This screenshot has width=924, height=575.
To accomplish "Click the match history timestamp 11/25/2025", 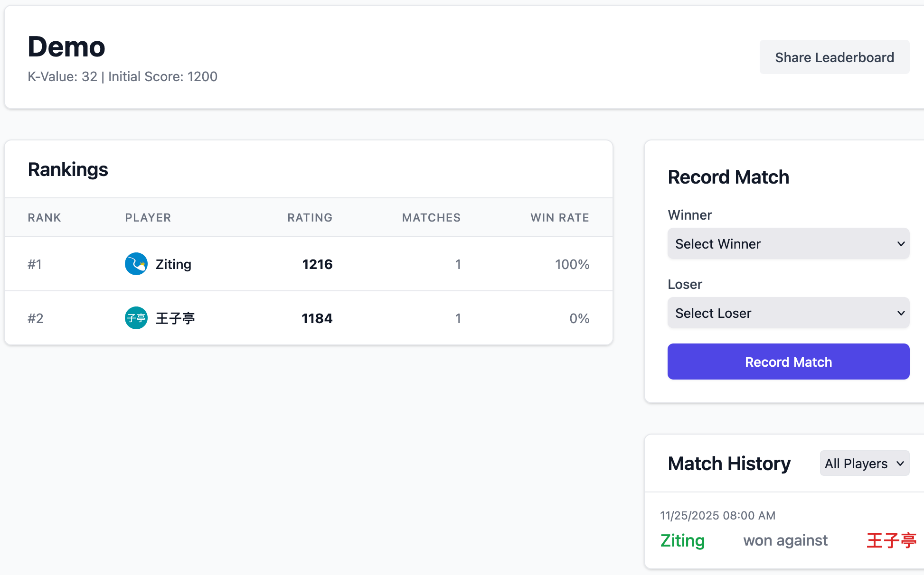I will pos(717,516).
